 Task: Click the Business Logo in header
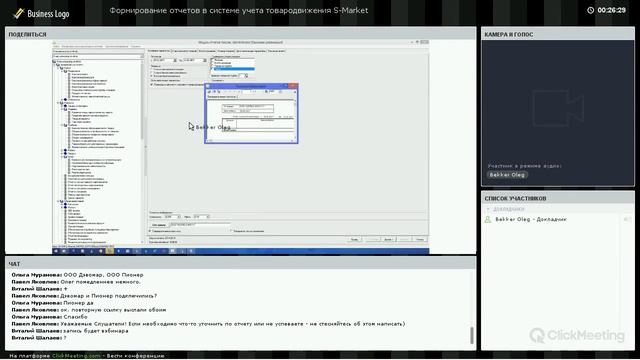pos(41,13)
